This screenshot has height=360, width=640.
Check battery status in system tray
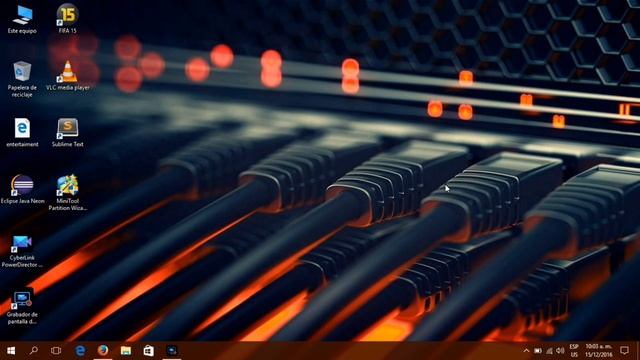(538, 351)
